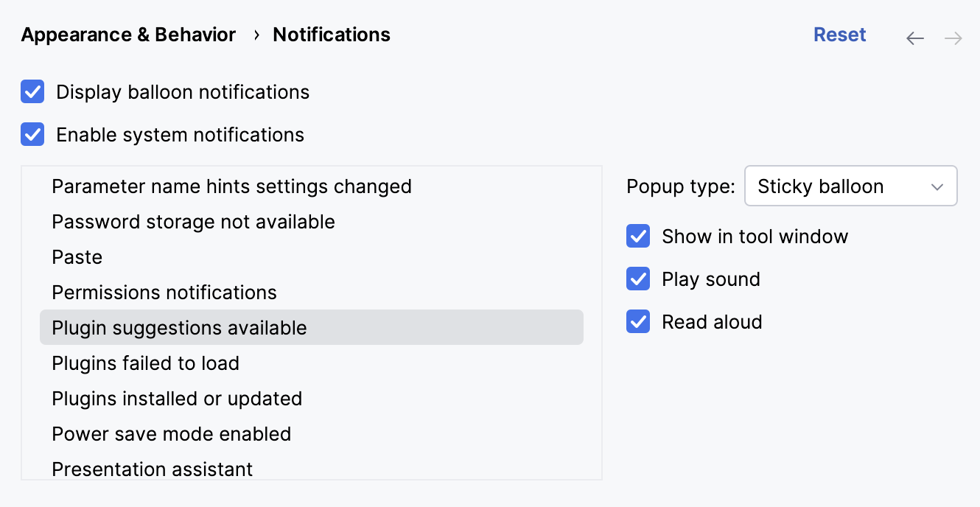Click the dropdown arrow on Popup type
Screen dimensions: 980x507
coord(937,186)
